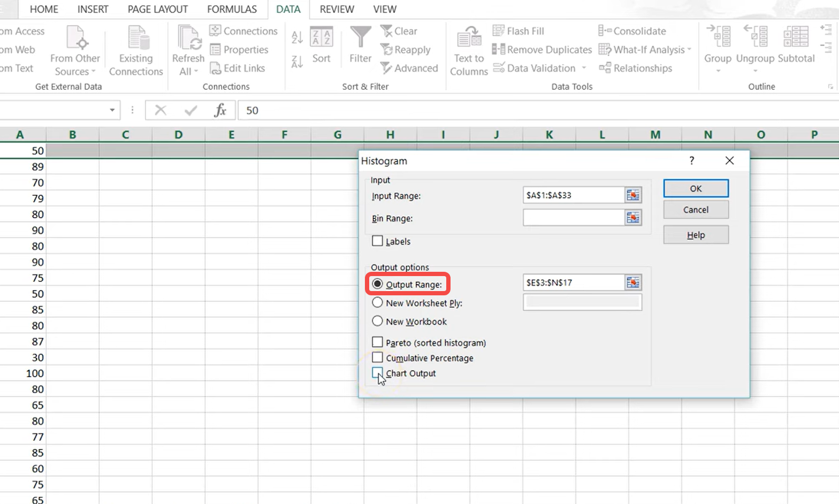839x504 pixels.
Task: Click the Refresh All icon
Action: pyautogui.click(x=188, y=37)
